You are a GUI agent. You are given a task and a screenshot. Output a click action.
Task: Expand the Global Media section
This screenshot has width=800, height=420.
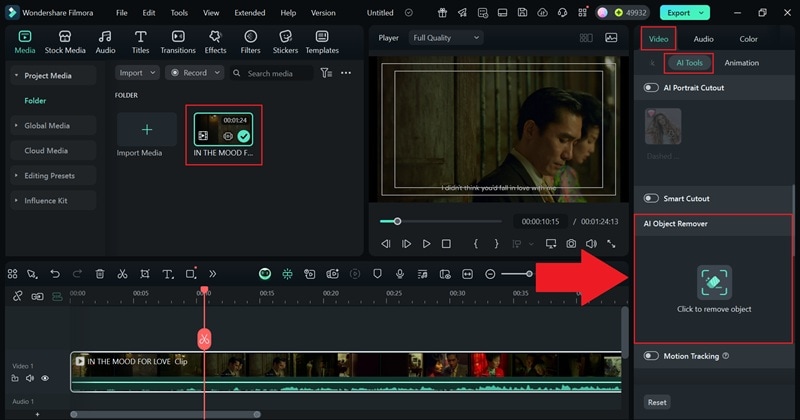pos(16,126)
